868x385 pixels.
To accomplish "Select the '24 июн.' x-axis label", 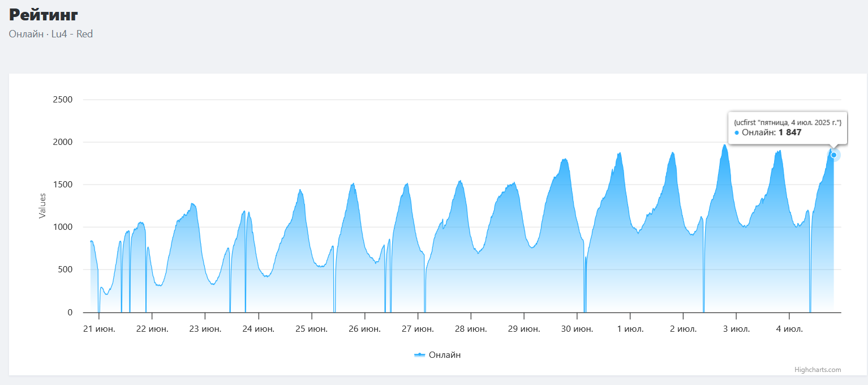I will tap(259, 329).
